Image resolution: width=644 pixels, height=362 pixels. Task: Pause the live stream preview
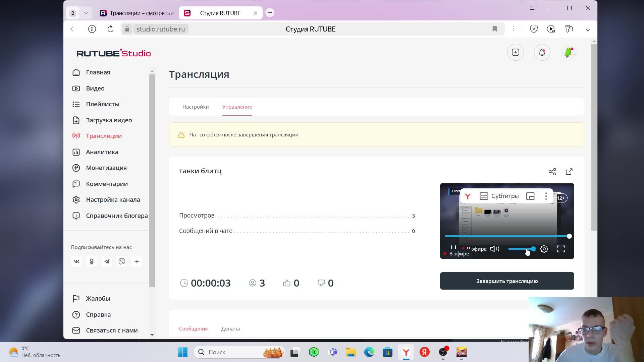453,247
